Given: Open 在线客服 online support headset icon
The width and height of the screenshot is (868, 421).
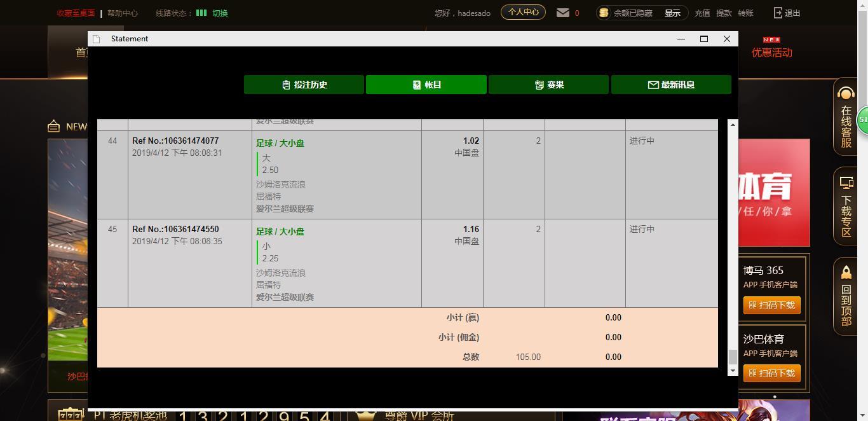Looking at the screenshot, I should click(x=846, y=95).
